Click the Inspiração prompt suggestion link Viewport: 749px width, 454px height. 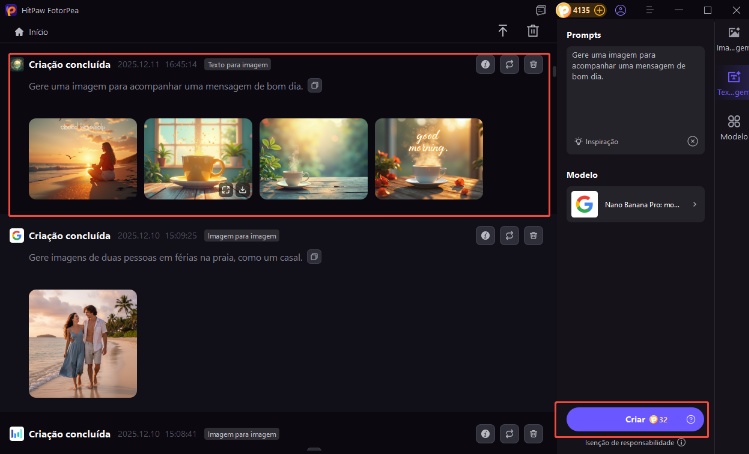pos(596,142)
